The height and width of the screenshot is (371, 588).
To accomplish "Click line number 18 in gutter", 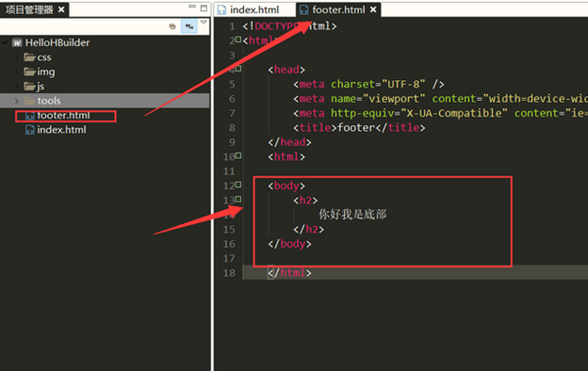I will (x=229, y=273).
